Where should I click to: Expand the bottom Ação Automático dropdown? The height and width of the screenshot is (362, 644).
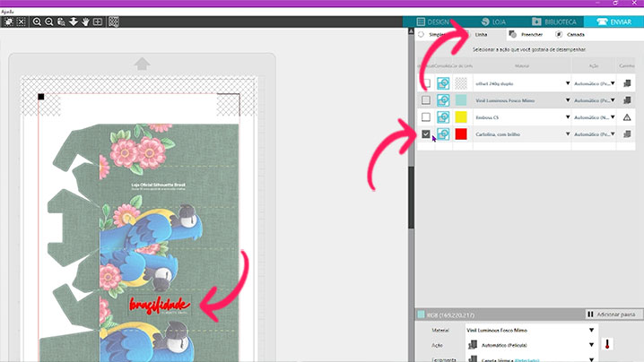click(591, 345)
